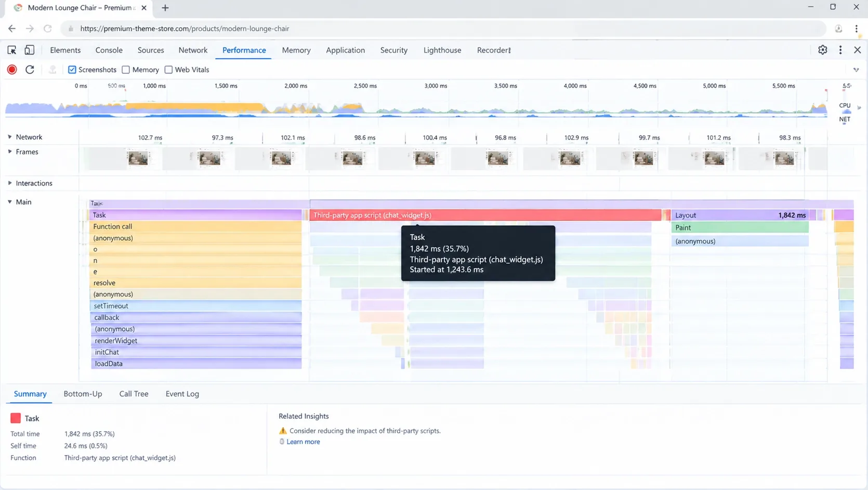The image size is (868, 490).
Task: Click the site info icon in address bar
Action: click(71, 29)
